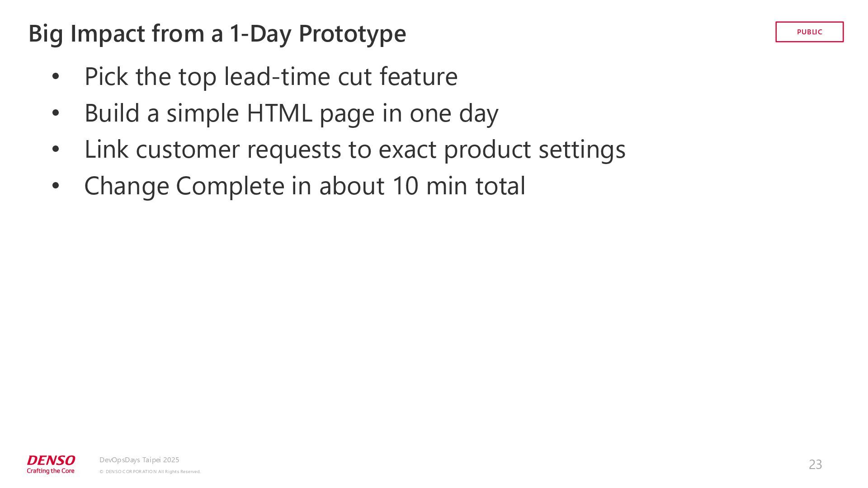Click the word Prototype in the title
868x488 pixels.
352,34
